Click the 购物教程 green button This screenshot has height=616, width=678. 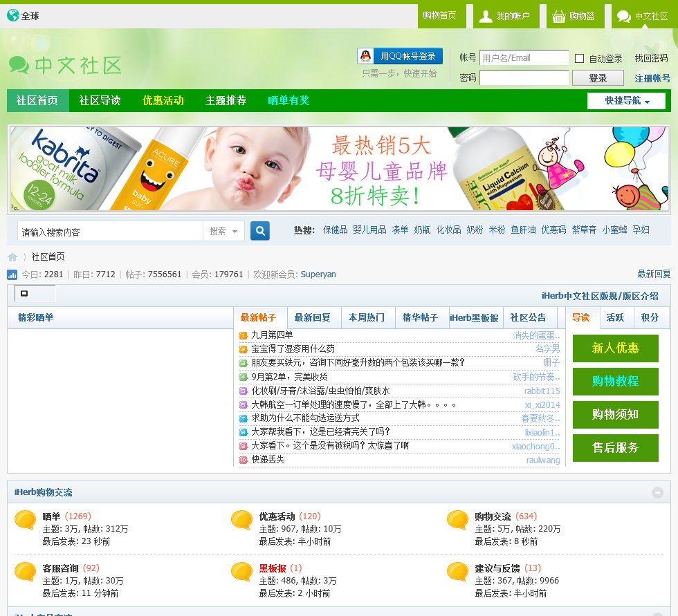tap(615, 382)
